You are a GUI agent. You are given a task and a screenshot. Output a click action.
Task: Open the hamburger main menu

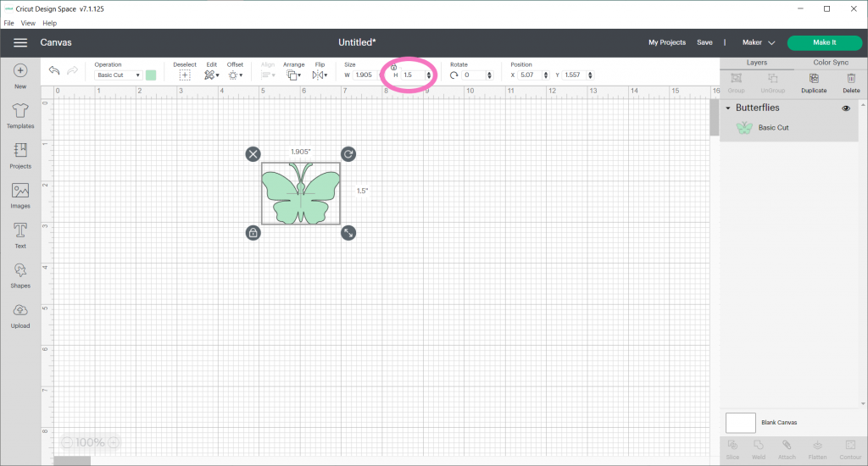coord(20,42)
